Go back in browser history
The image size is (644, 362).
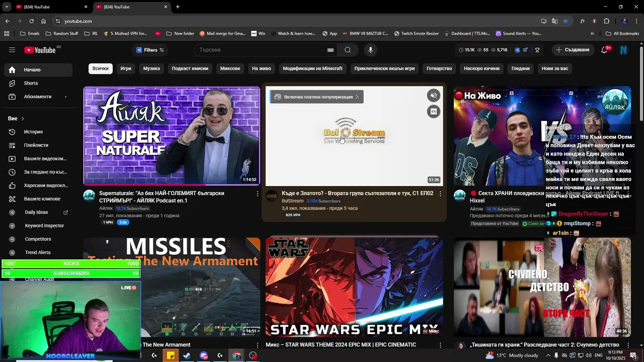7,21
